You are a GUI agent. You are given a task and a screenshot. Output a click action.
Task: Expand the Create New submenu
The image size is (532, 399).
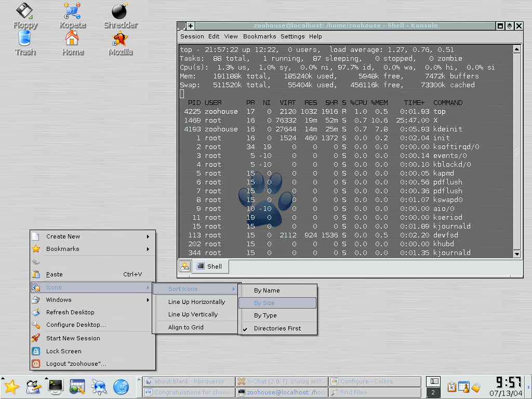[x=92, y=236]
